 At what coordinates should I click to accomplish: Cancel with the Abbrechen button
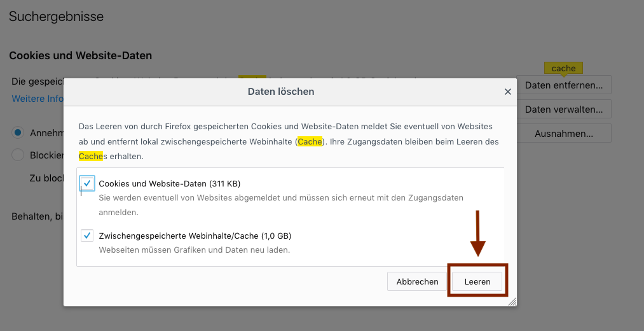coord(417,281)
